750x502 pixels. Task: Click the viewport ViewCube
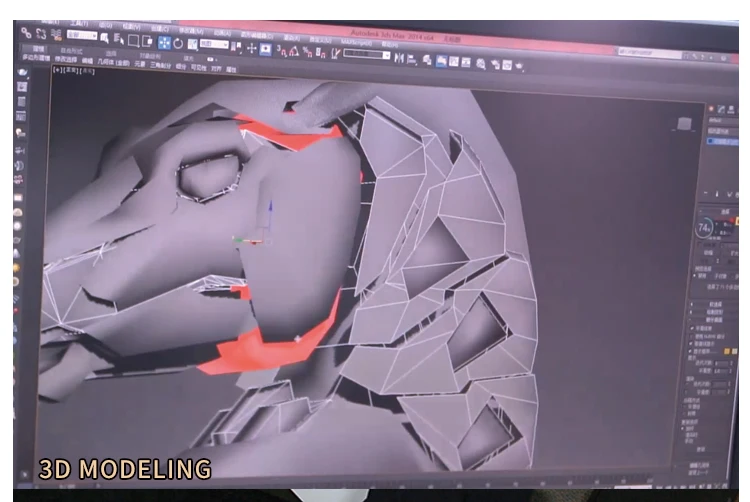684,124
